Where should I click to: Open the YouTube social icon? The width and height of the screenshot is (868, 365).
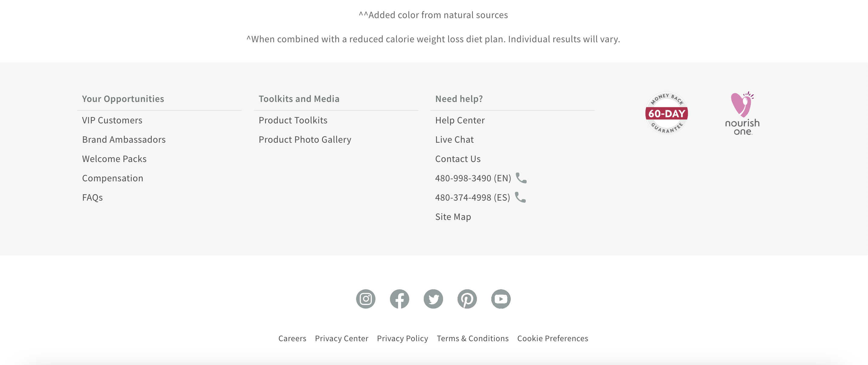pyautogui.click(x=501, y=299)
